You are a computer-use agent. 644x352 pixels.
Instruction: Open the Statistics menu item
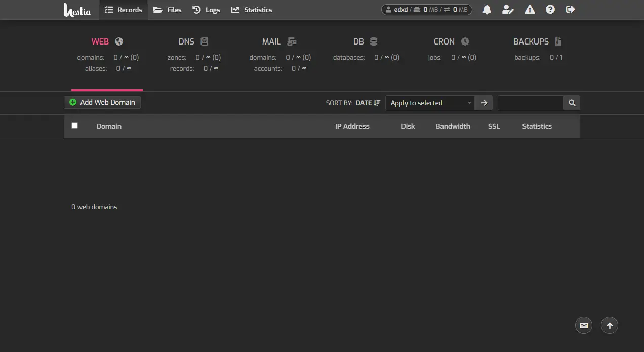click(x=252, y=10)
